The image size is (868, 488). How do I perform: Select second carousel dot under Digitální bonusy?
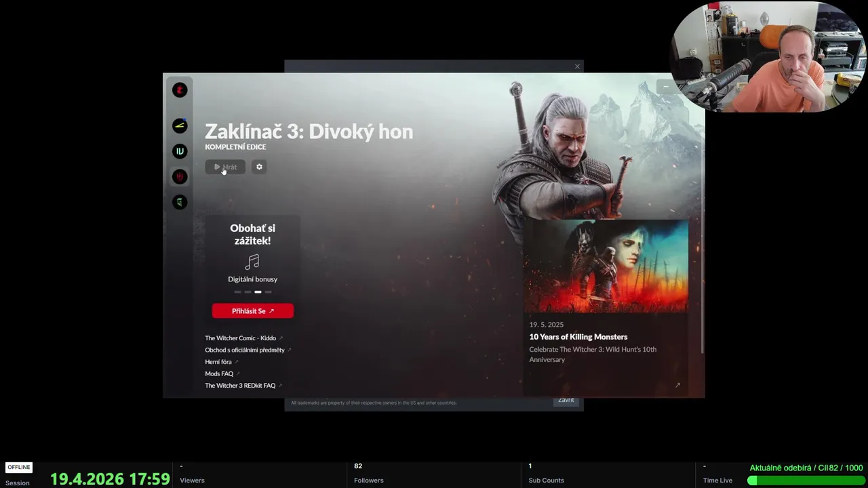click(x=248, y=292)
